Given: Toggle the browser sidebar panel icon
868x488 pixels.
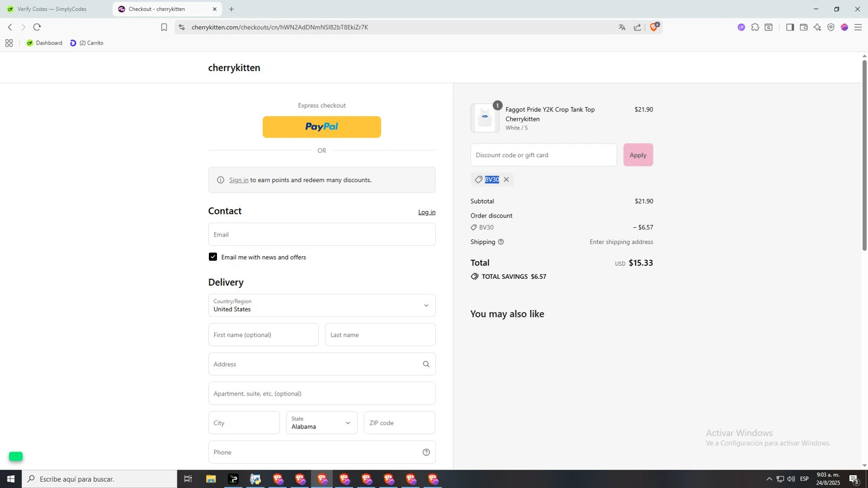Looking at the screenshot, I should tap(790, 27).
